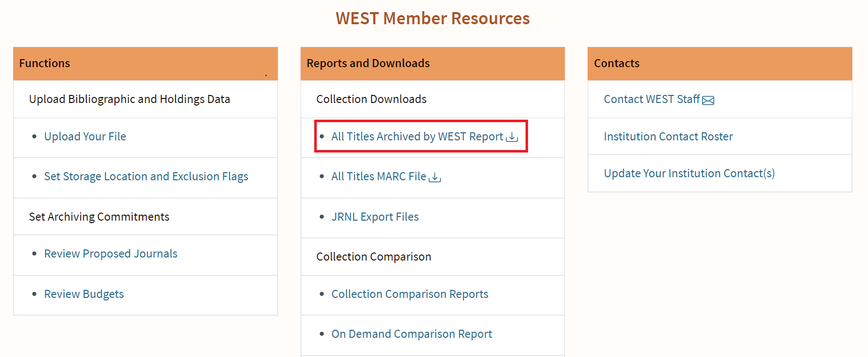The width and height of the screenshot is (868, 357).
Task: Open the Review Budgets link
Action: point(84,294)
